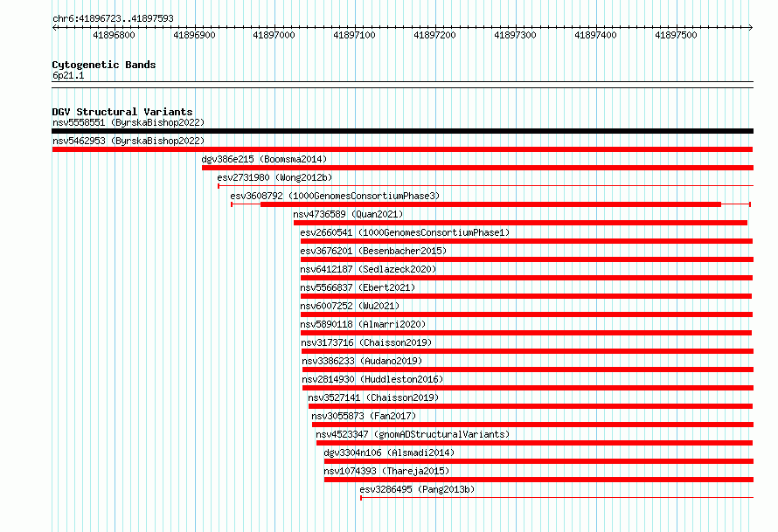
Task: Click the chr6:41896723..41897593 region label
Action: click(x=113, y=19)
